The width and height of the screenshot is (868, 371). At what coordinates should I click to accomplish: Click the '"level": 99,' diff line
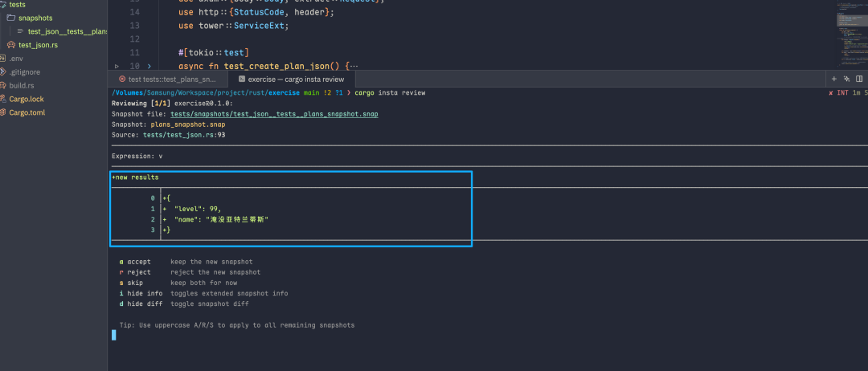click(198, 209)
